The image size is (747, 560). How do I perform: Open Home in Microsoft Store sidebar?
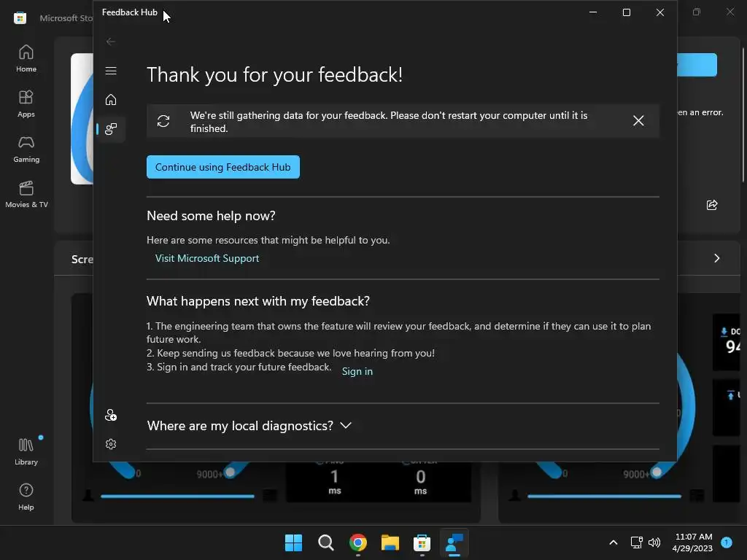tap(26, 58)
